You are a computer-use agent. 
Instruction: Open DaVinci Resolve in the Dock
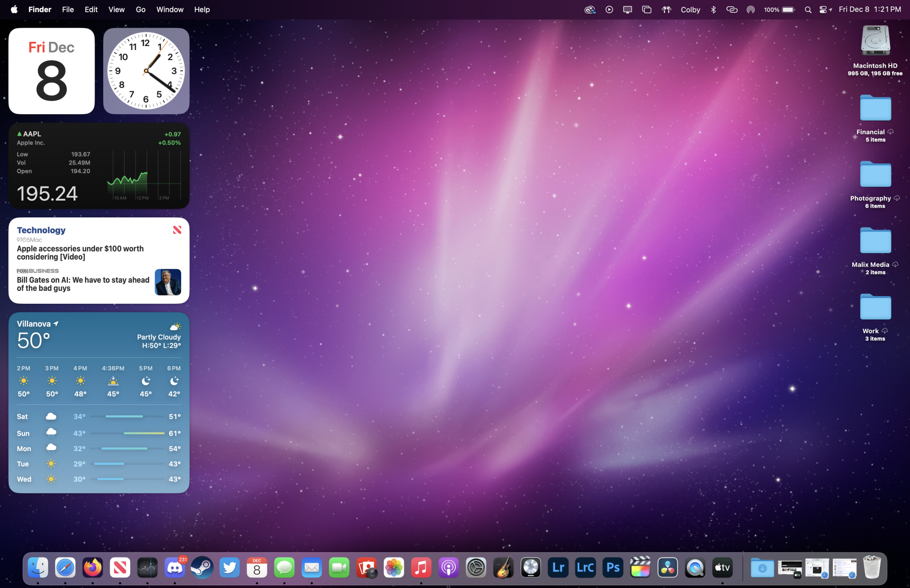[x=667, y=568]
